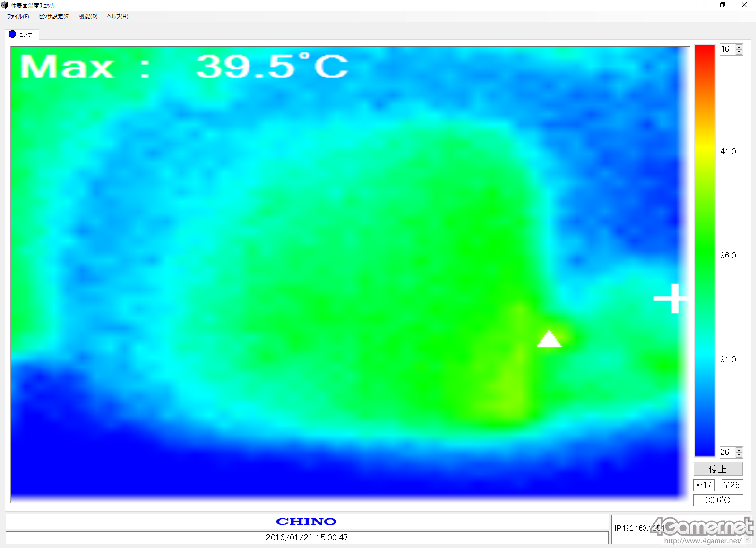Increase the upper scale limit of 46
756x548 pixels.
(x=739, y=47)
